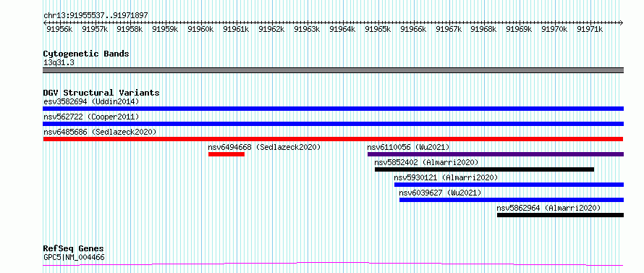Click the DGV Structural Variants track heading
This screenshot has height=273, width=644.
(x=101, y=93)
